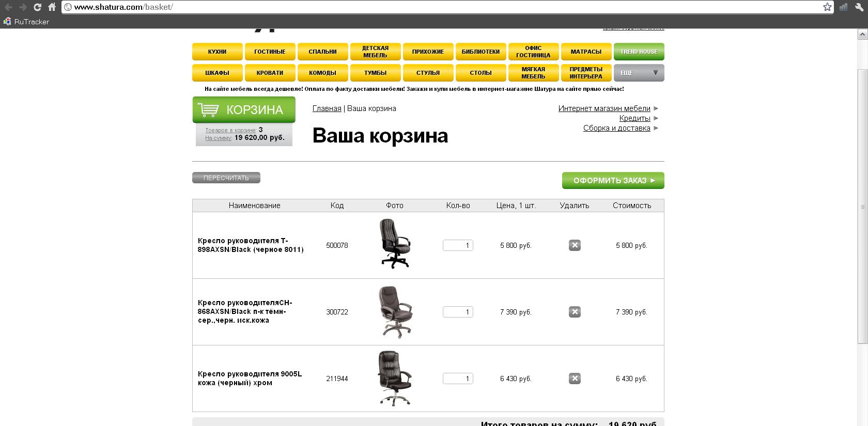Edit quantity for item code 211944
The width and height of the screenshot is (868, 426).
click(458, 378)
